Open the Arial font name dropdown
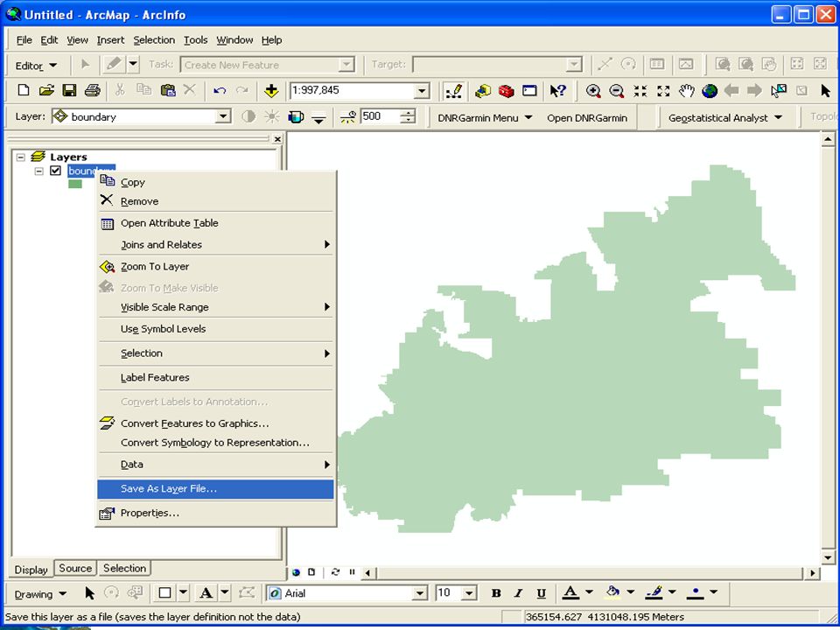 click(421, 593)
